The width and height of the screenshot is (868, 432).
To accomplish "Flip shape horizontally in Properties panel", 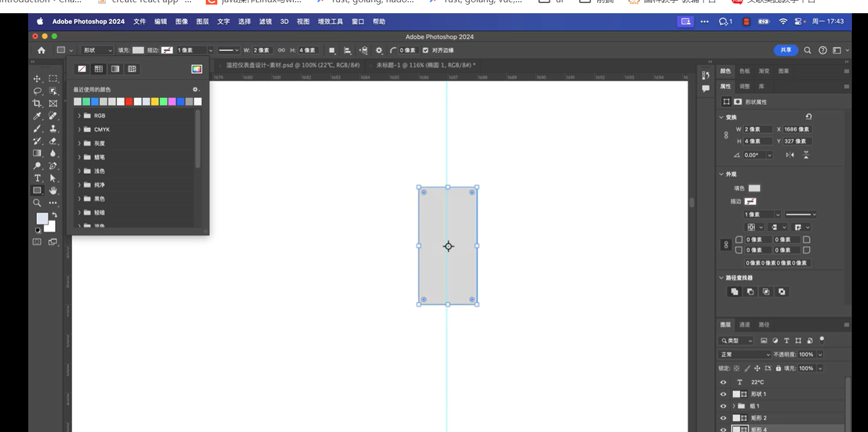I will pos(790,155).
